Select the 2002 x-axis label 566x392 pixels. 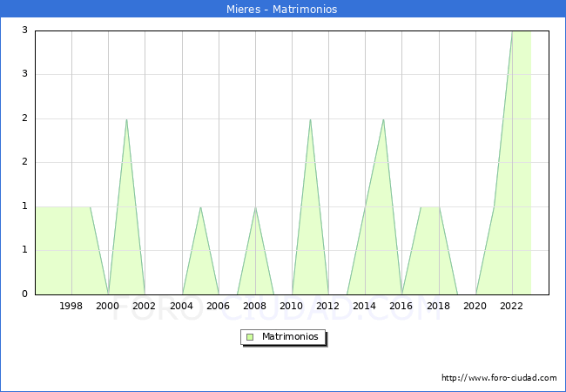coord(144,306)
